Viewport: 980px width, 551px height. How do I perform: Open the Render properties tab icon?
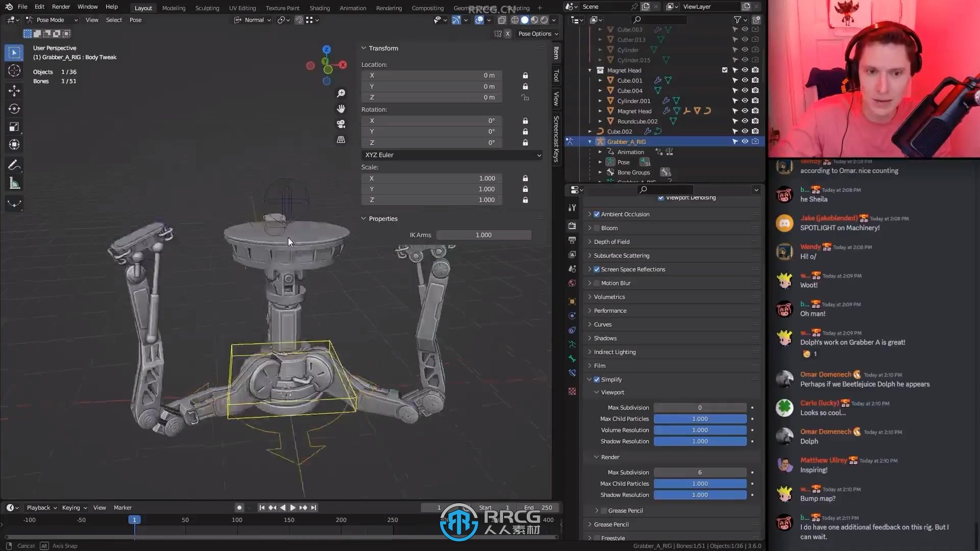pyautogui.click(x=572, y=226)
